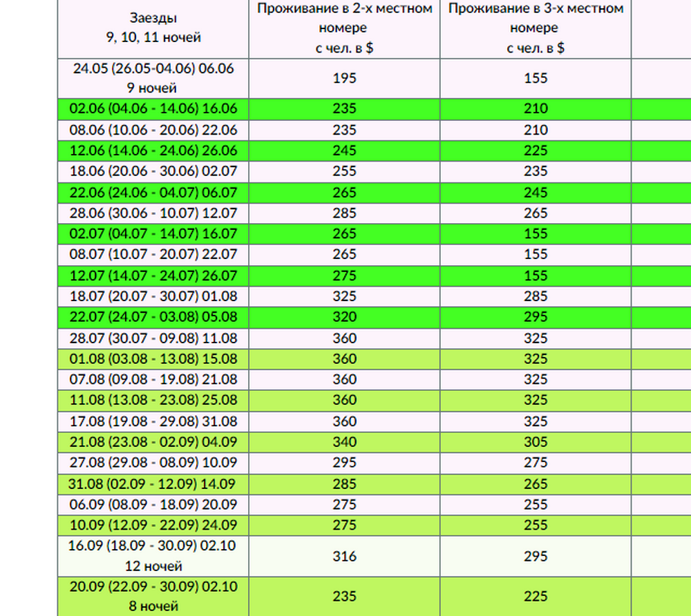Screen dimensions: 691x616
Task: Click price 295 in the 22.07 row
Action: [536, 317]
